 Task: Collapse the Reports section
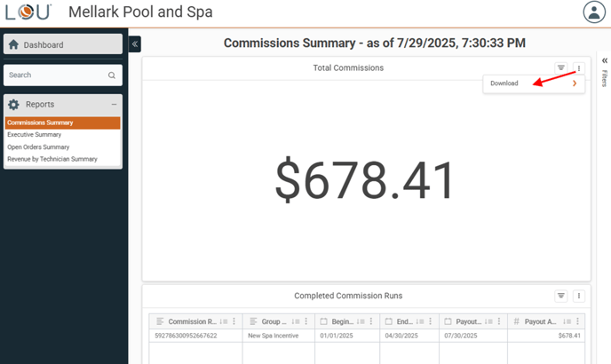pos(115,105)
